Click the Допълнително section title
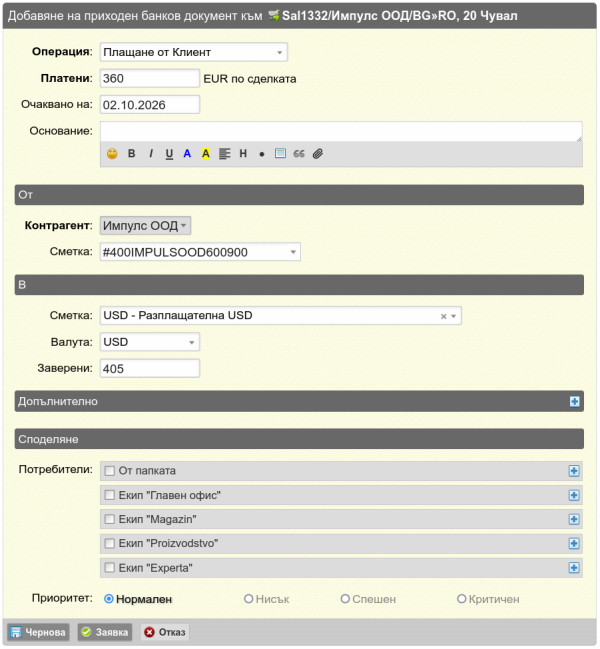Screen dimensions: 600x649 (58, 401)
